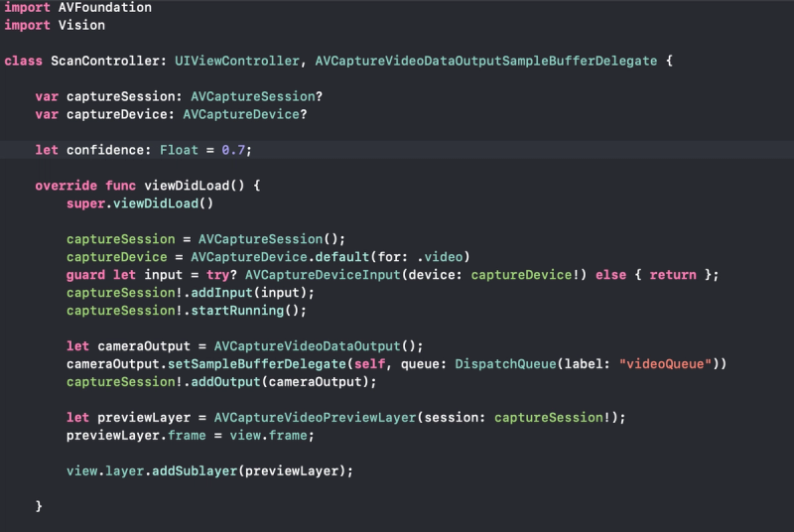Click the class keyword
Screen dimensions: 794x532
(23, 61)
